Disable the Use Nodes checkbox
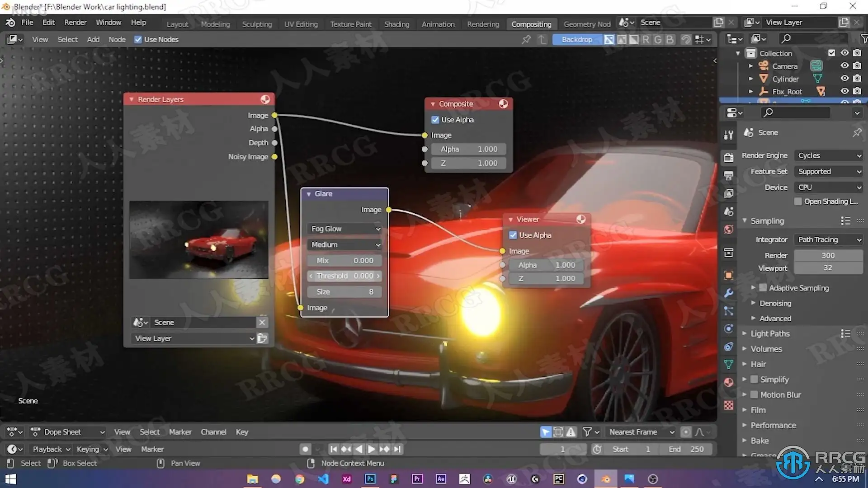The width and height of the screenshot is (868, 488). (138, 39)
